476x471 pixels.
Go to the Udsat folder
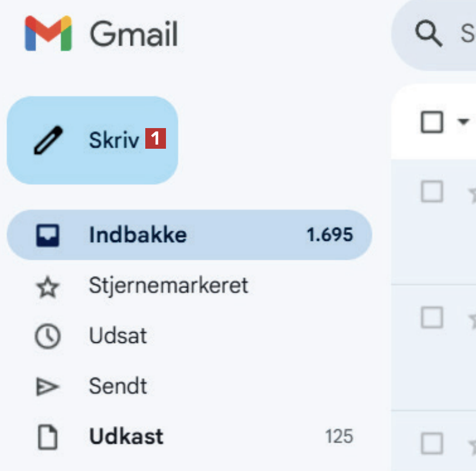118,336
